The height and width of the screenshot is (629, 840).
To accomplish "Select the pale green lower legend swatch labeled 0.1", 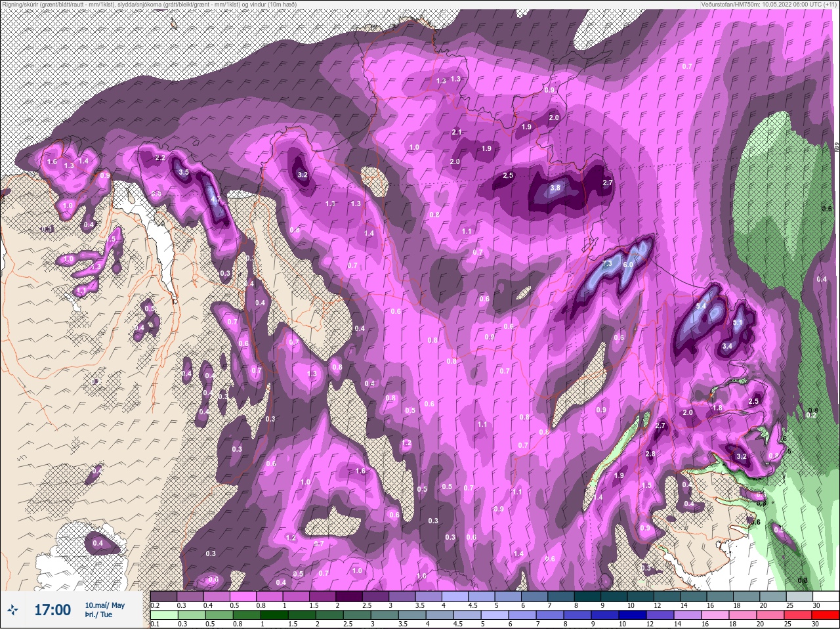I will (163, 615).
